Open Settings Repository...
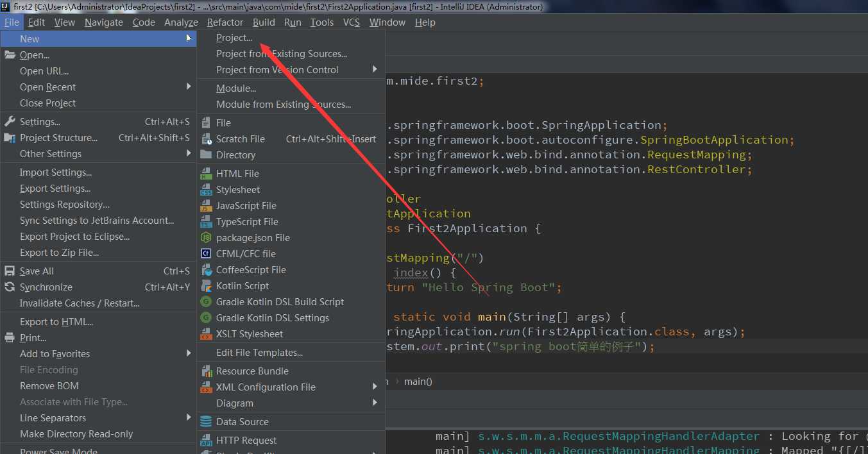This screenshot has height=454, width=868. (x=98, y=205)
